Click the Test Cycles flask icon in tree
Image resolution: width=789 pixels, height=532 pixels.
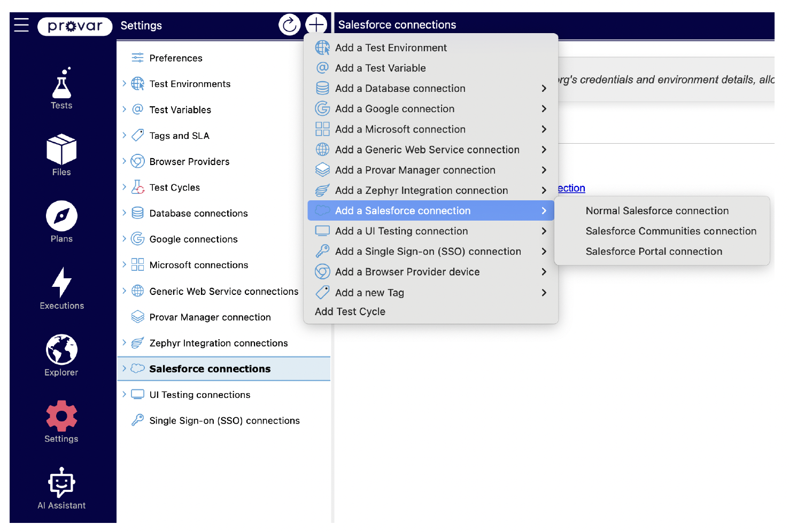(x=138, y=187)
